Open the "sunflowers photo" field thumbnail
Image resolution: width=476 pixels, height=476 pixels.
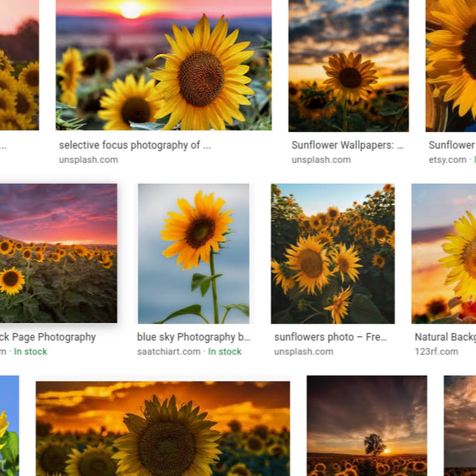coord(333,253)
